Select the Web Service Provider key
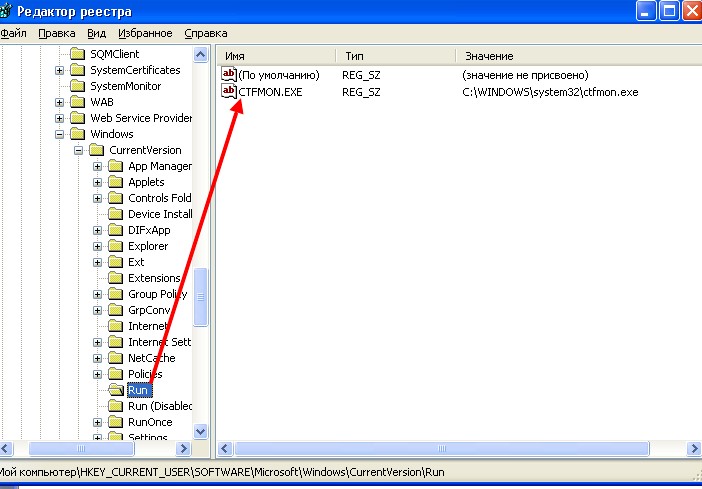The width and height of the screenshot is (702, 489). [141, 118]
